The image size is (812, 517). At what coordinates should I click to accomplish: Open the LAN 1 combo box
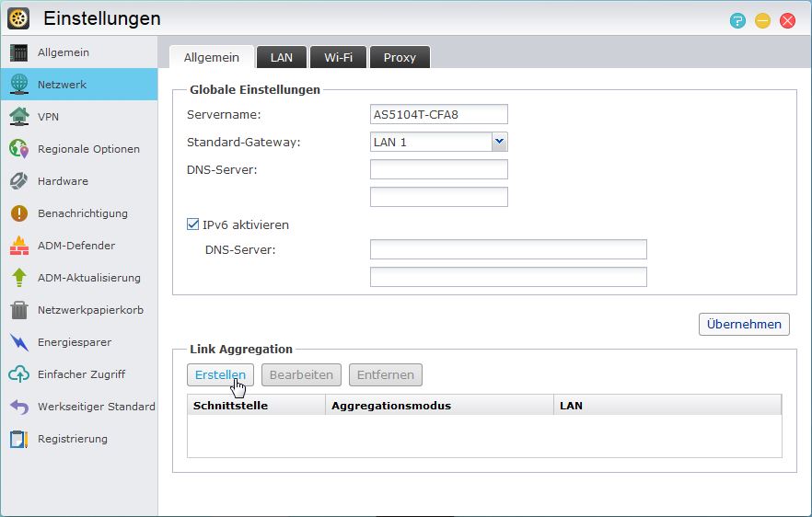click(x=438, y=142)
